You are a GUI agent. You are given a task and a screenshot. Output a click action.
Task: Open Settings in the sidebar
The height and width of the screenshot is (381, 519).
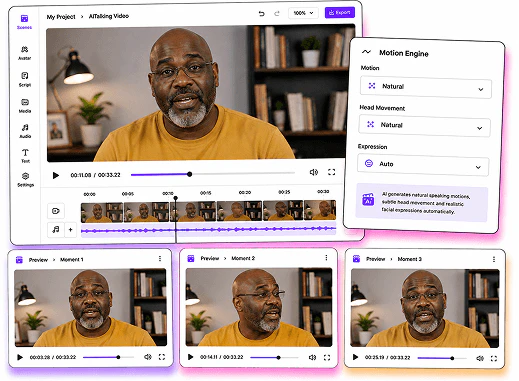click(x=25, y=180)
